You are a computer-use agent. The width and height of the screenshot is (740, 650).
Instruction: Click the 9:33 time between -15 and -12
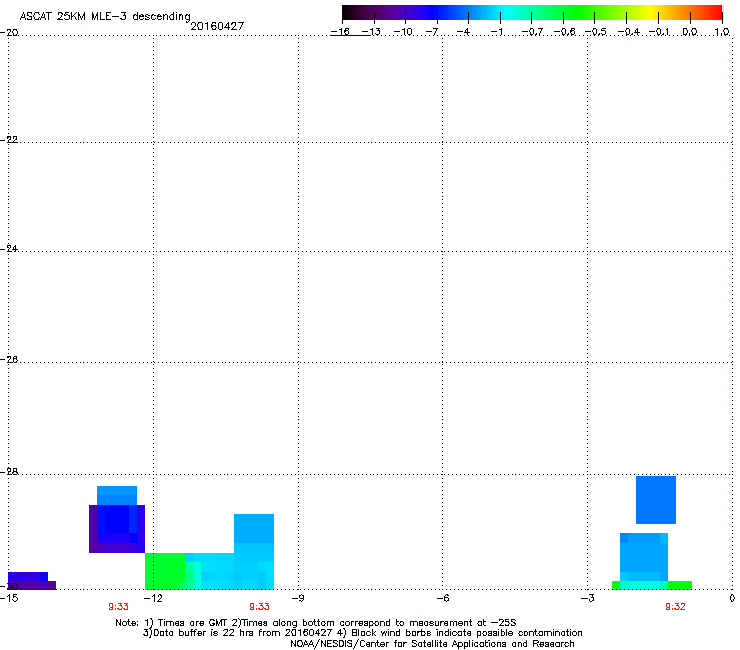(x=118, y=607)
